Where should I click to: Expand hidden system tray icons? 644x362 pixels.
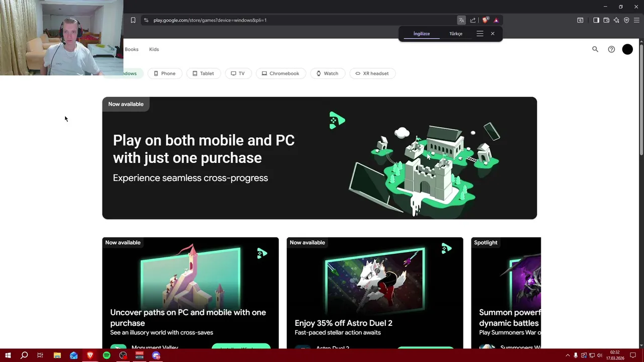click(568, 355)
